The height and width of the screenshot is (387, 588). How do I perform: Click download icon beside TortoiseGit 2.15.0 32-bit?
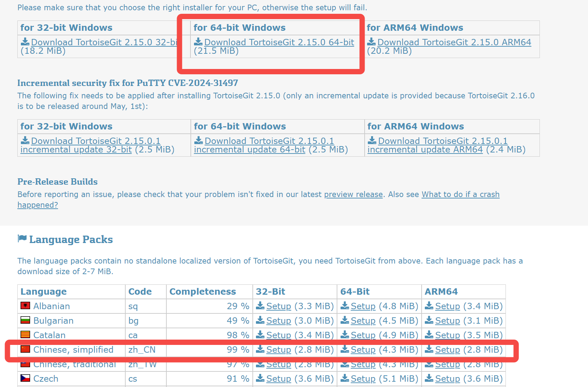(x=25, y=42)
